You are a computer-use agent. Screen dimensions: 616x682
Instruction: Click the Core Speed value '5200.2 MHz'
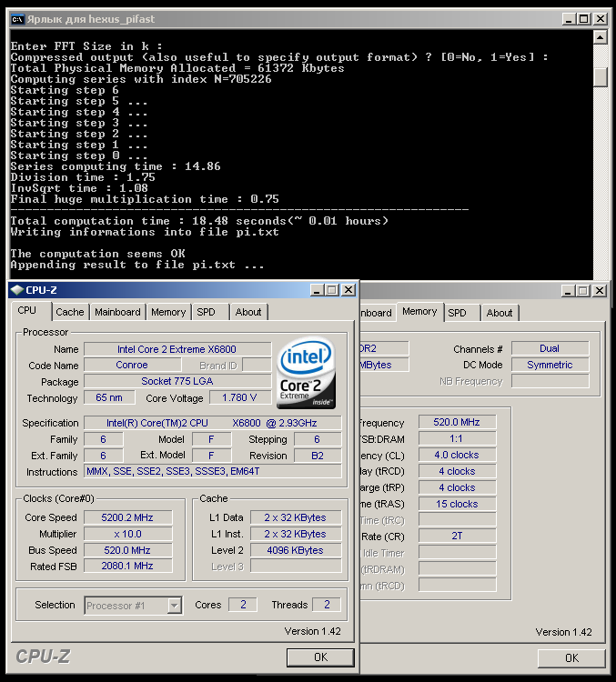(x=128, y=517)
